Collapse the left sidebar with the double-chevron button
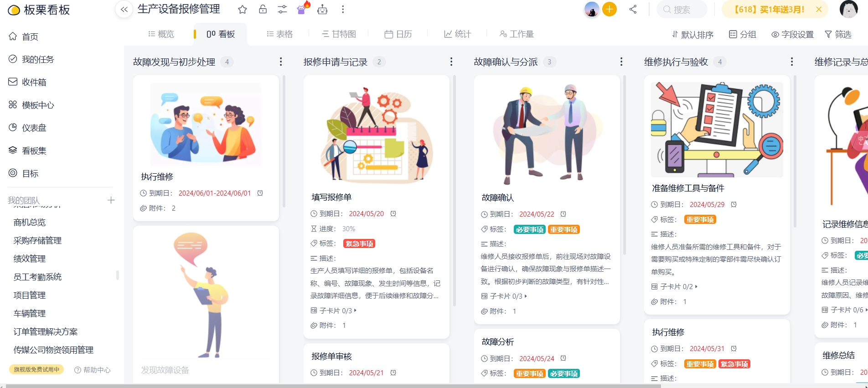This screenshot has height=388, width=868. [x=124, y=10]
